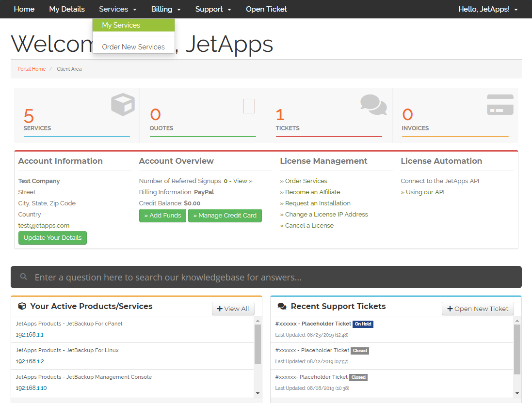532x403 pixels.
Task: Click the Services cube icon
Action: coord(123,105)
